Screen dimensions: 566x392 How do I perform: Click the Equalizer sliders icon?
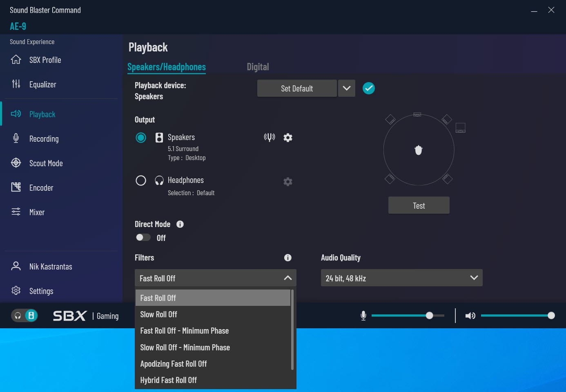point(16,84)
